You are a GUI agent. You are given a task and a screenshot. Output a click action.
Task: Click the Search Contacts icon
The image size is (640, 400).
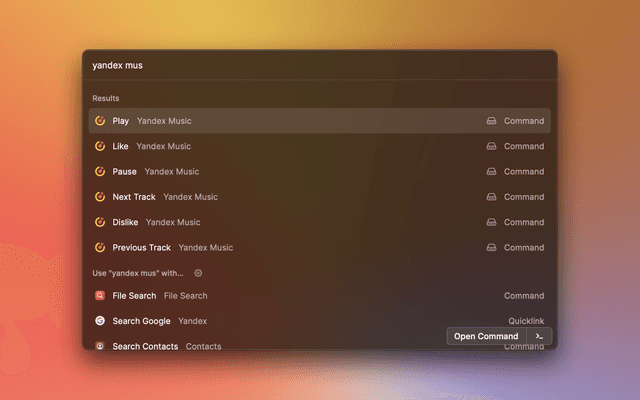(100, 346)
